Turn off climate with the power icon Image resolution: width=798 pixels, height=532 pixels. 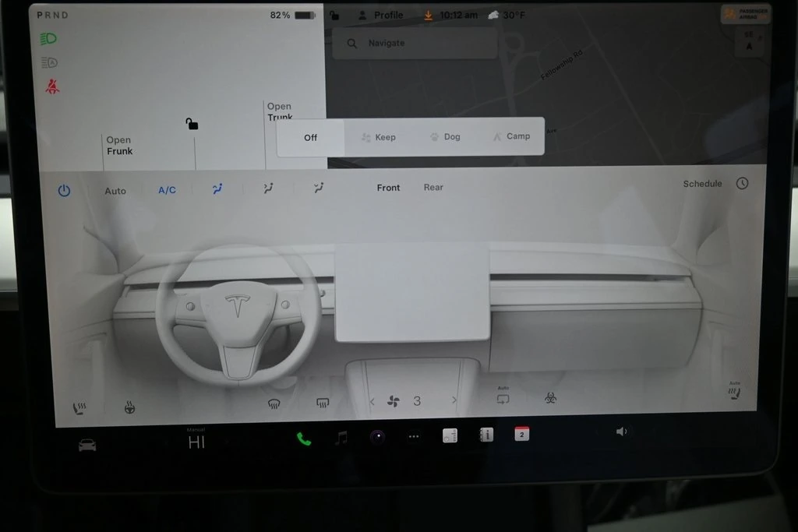[x=64, y=190]
